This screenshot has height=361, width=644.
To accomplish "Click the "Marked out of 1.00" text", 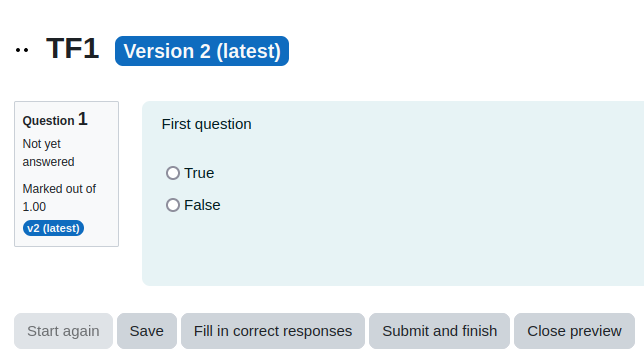I will click(59, 198).
